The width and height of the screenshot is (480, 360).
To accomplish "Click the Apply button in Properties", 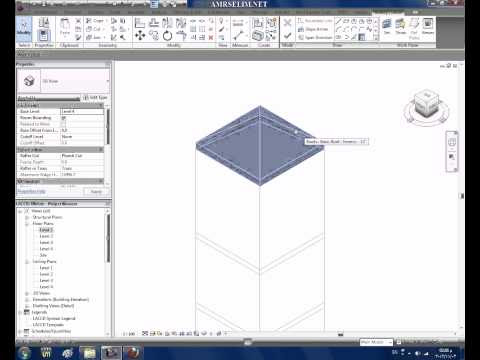I will (x=96, y=192).
